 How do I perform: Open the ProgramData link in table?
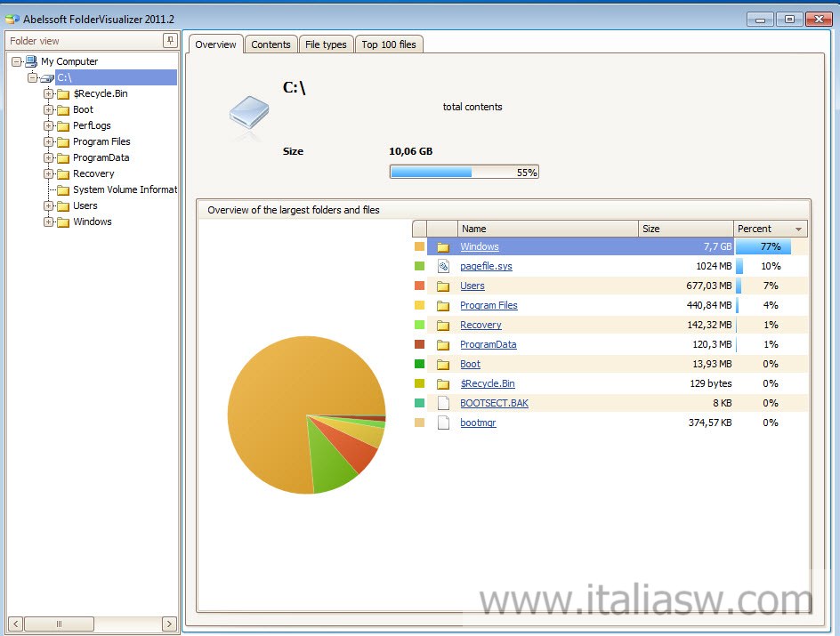[x=488, y=345]
